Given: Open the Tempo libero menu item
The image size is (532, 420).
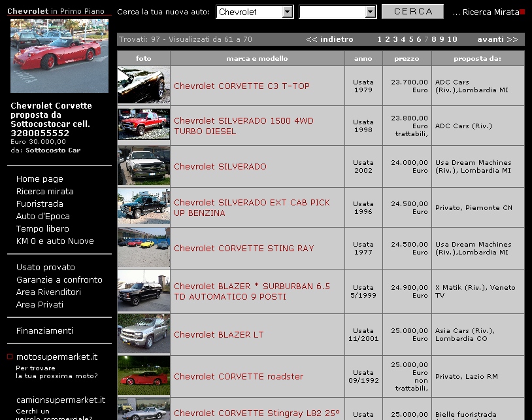Looking at the screenshot, I should [x=42, y=229].
